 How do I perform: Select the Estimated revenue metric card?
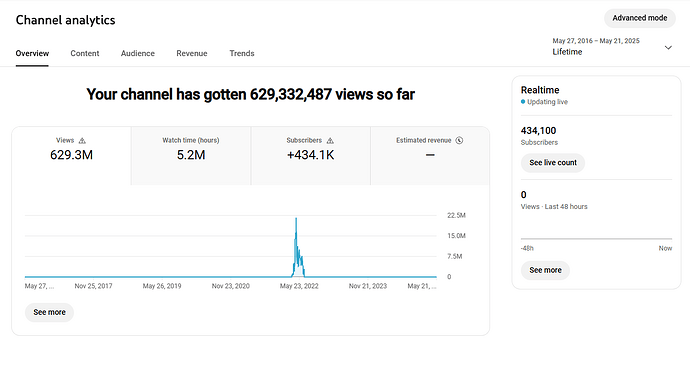tap(430, 156)
